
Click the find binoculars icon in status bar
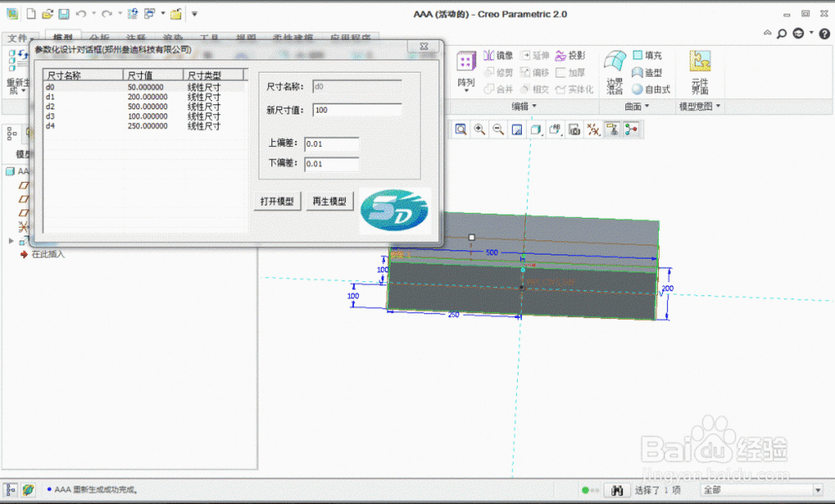617,490
